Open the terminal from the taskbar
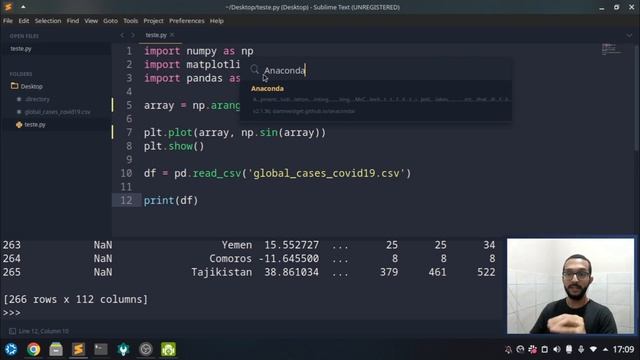The width and height of the screenshot is (640, 360). coord(101,349)
